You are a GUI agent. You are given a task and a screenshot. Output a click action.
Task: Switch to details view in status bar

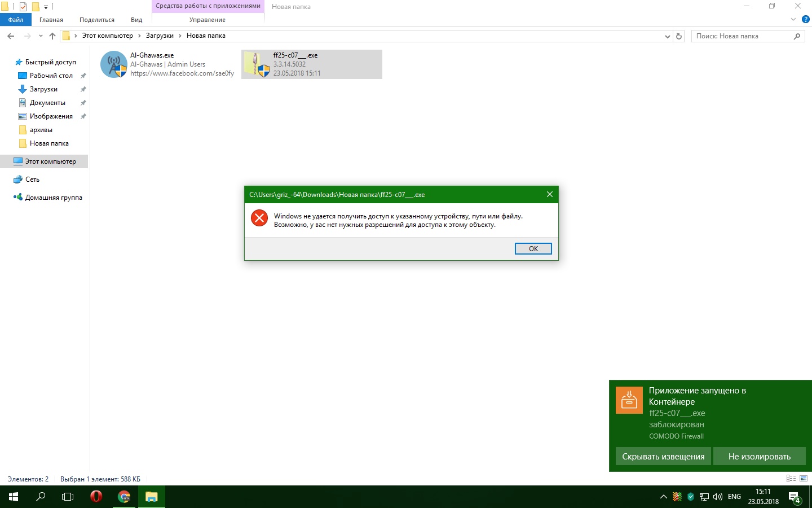791,479
